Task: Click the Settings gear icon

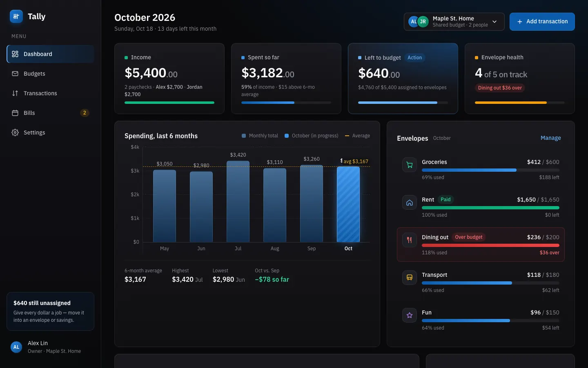Action: (x=15, y=132)
